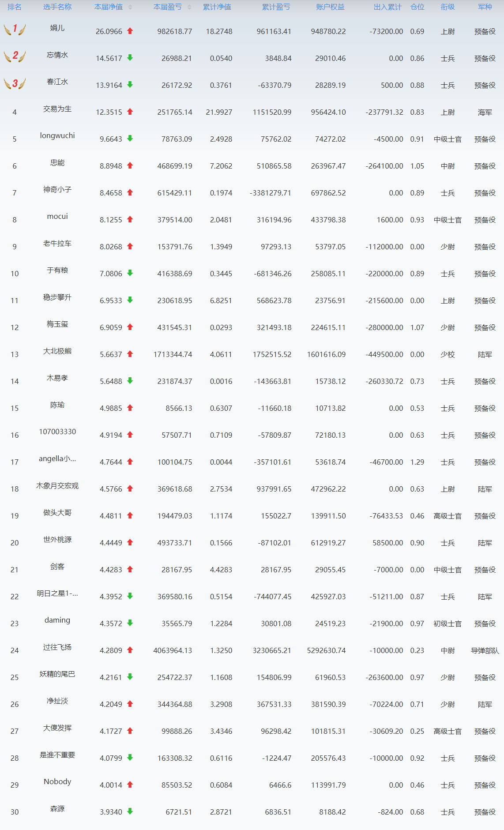
Task: Open player 木象月交宏观's name link
Action: pos(57,485)
